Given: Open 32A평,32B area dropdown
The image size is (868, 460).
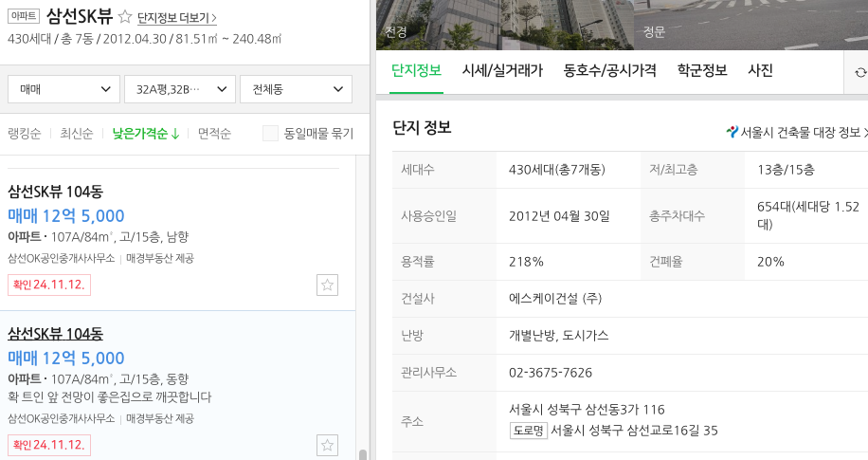Looking at the screenshot, I should [x=180, y=89].
